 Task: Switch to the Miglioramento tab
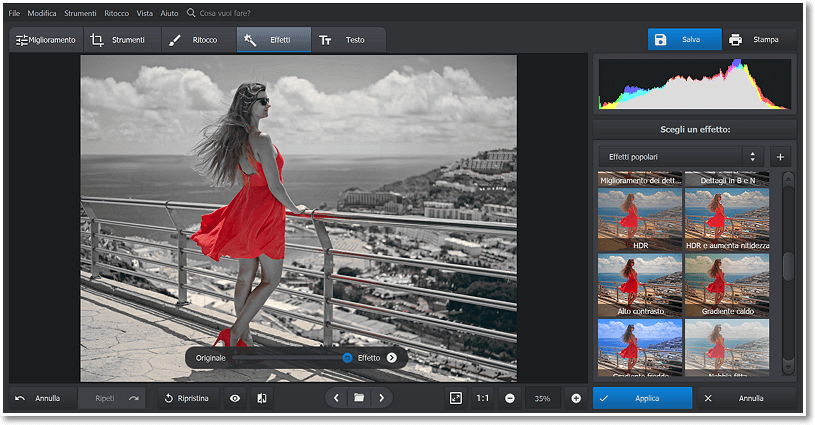(46, 40)
